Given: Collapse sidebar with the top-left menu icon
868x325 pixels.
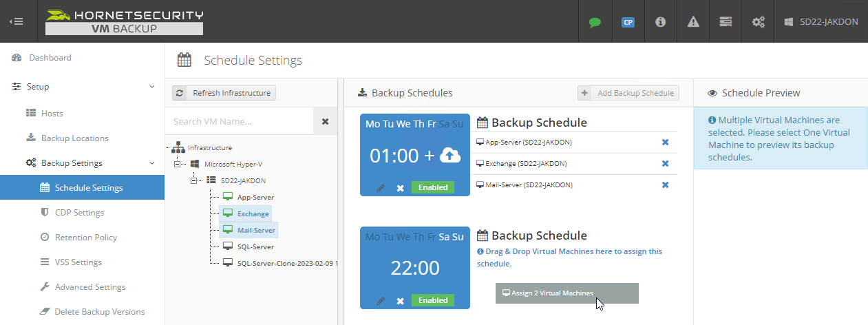Looking at the screenshot, I should point(17,21).
